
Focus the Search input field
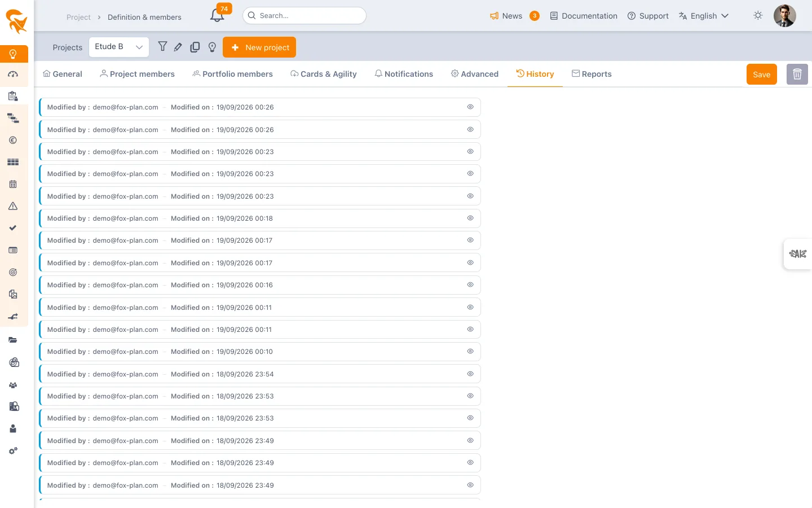(x=304, y=16)
